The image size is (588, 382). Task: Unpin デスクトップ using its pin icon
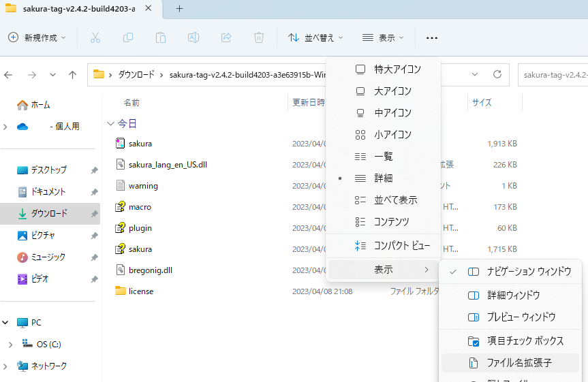(x=94, y=170)
